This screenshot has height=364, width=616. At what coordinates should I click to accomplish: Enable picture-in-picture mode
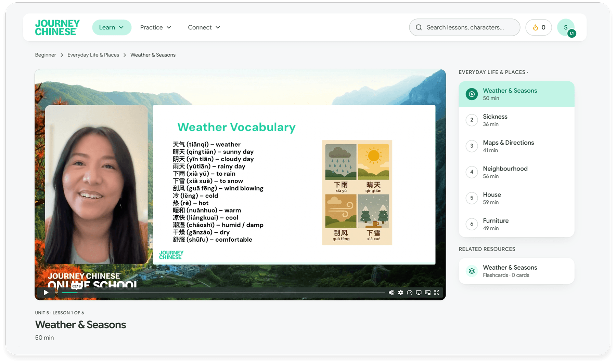428,293
